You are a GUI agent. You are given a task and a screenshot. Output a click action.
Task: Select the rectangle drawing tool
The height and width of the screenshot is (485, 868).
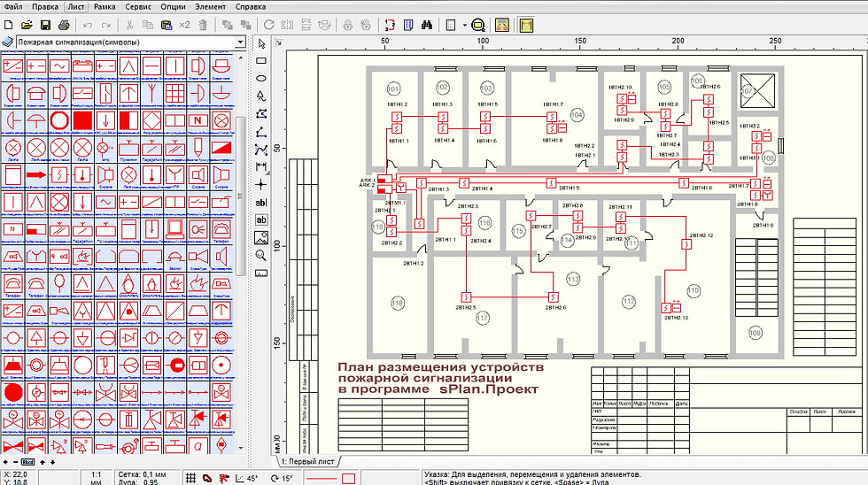[261, 61]
